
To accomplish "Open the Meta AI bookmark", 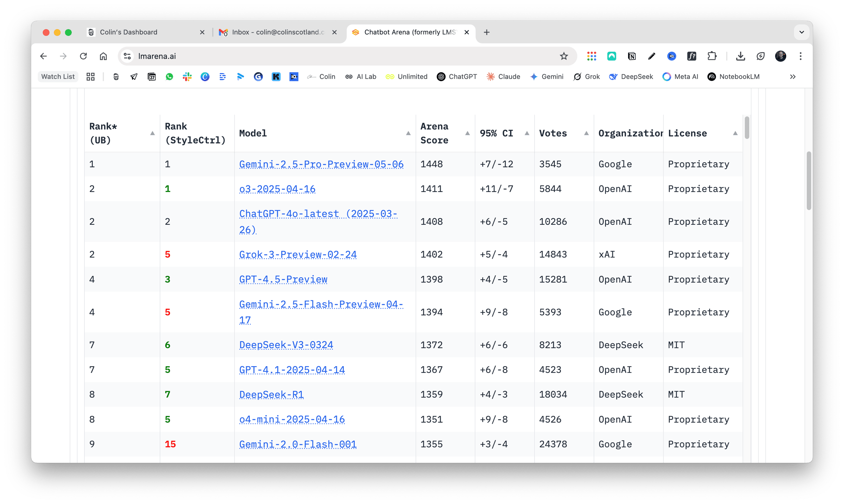I will (680, 77).
